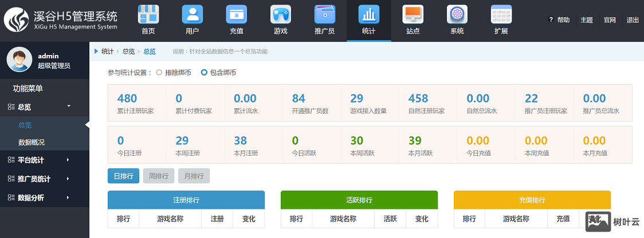Click the 活跃排行 green header
Image resolution: width=644 pixels, height=238 pixels.
359,200
